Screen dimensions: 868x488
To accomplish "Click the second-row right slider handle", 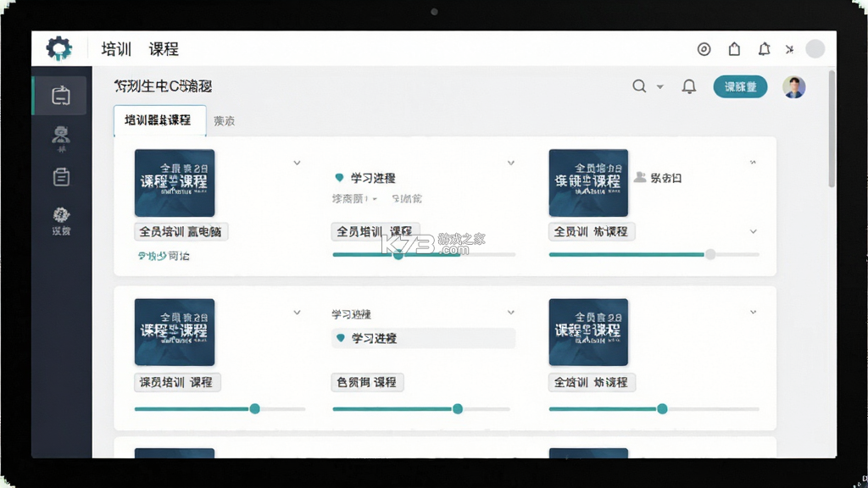I will [662, 409].
